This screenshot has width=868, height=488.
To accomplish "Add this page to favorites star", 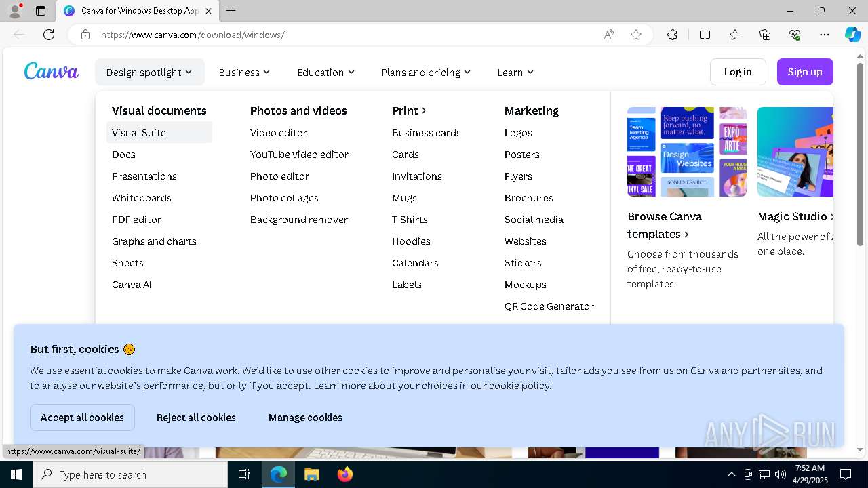I will (636, 35).
